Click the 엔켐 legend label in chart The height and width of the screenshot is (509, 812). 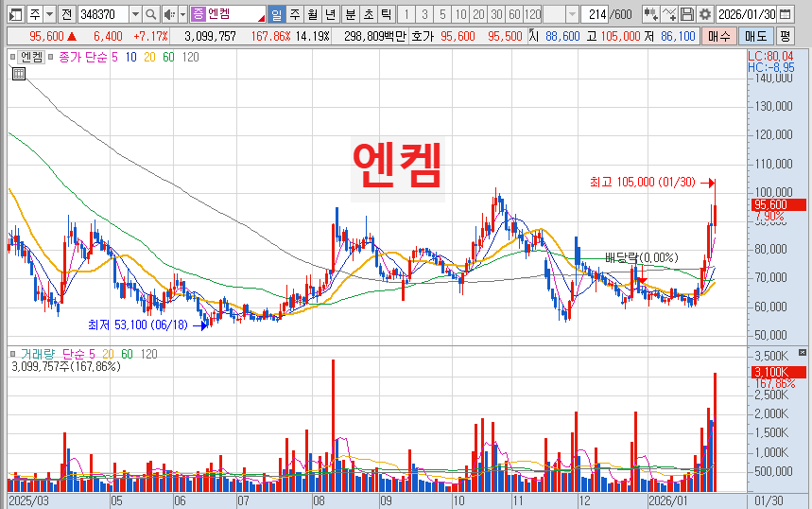[x=31, y=57]
